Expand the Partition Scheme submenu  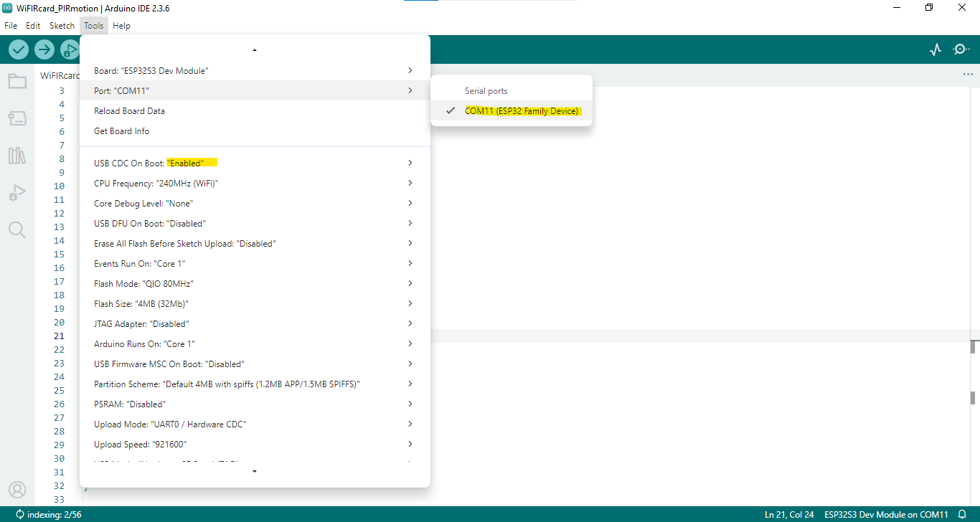click(255, 384)
